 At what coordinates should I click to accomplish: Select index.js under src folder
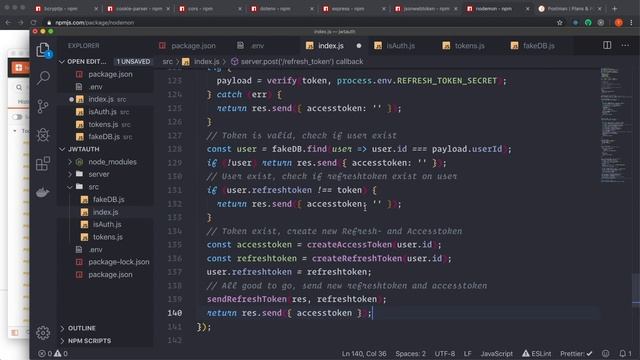pos(105,212)
